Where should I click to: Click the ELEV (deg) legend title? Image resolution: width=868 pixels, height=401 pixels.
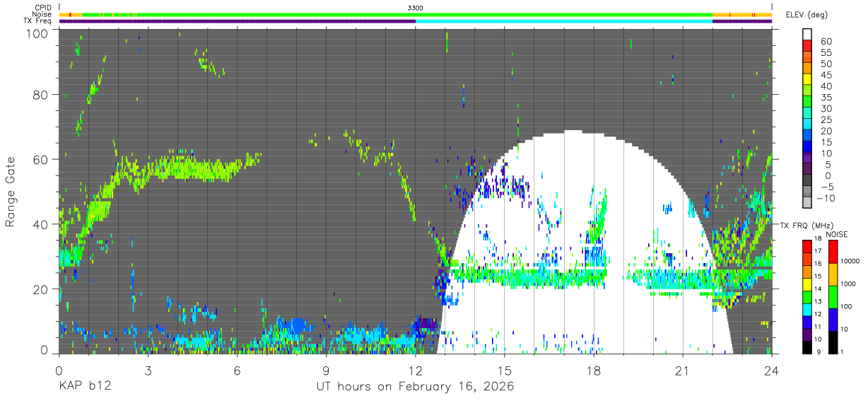pos(806,15)
